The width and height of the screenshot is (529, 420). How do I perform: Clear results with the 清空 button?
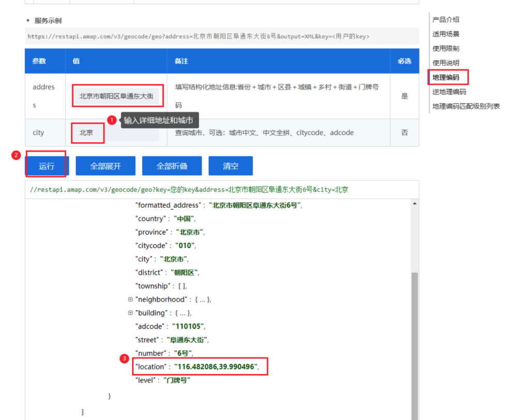tap(230, 166)
